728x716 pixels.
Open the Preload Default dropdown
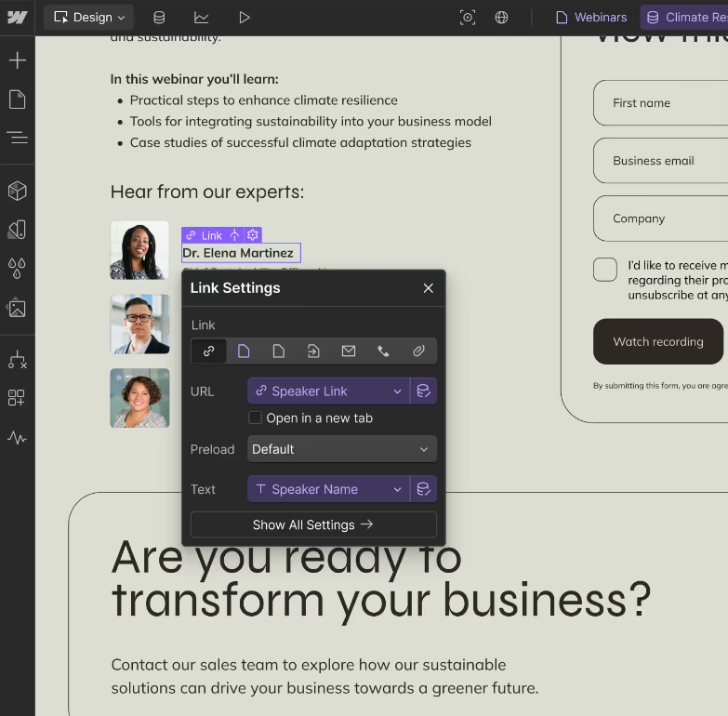pos(342,449)
